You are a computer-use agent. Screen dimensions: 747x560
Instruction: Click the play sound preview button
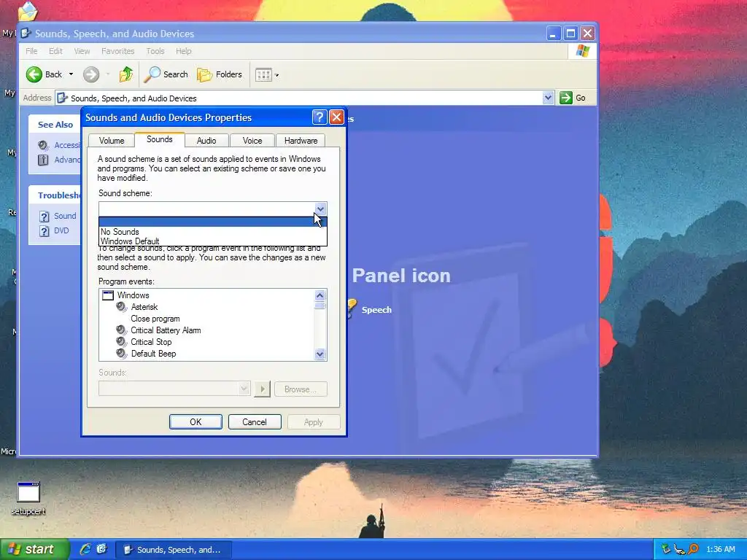[262, 389]
